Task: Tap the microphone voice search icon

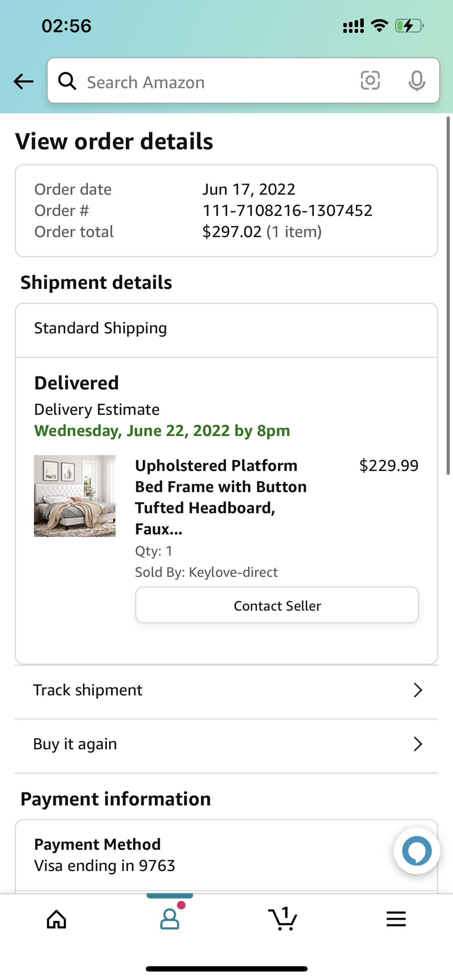Action: point(417,80)
